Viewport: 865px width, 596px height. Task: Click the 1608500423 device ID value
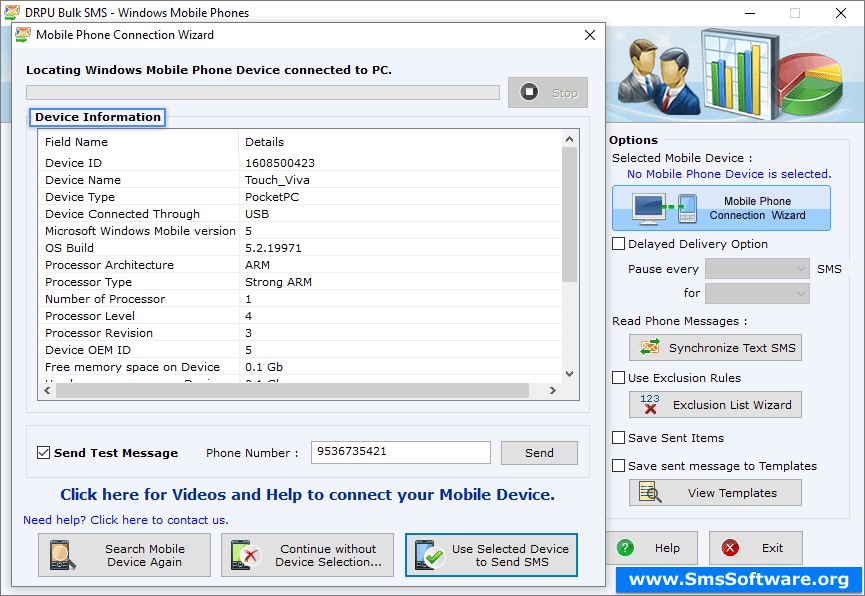280,163
